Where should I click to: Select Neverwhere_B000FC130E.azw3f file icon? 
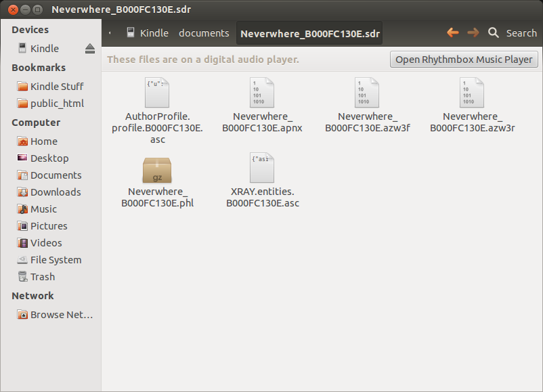click(x=367, y=93)
